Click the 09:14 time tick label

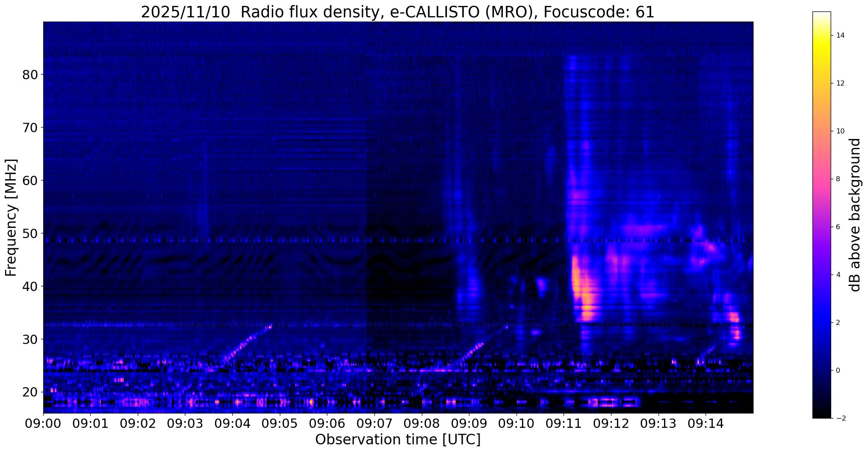click(x=706, y=424)
